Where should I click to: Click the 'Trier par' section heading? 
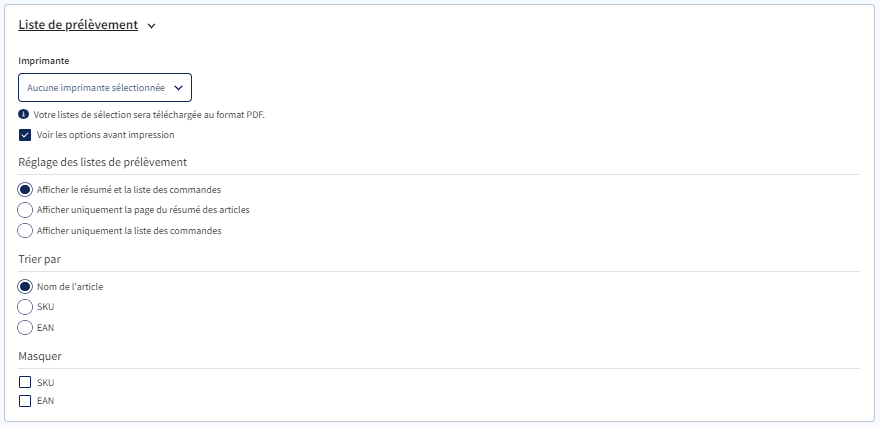[x=40, y=259]
